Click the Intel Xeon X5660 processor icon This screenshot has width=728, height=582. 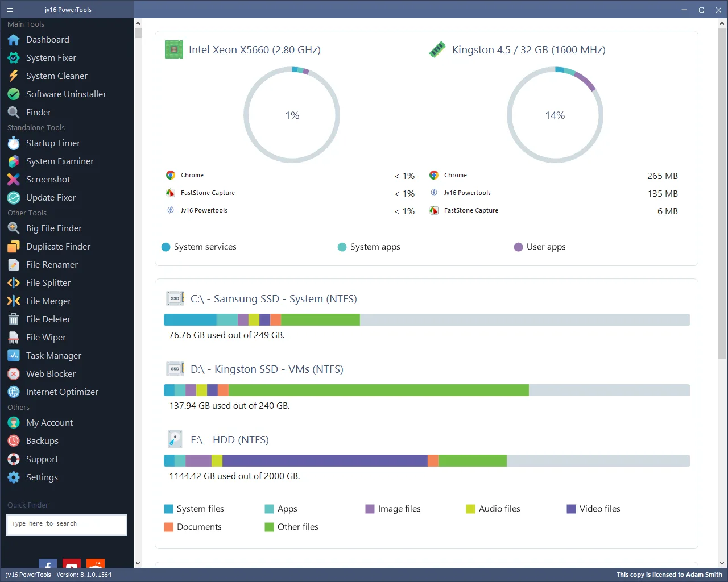coord(173,49)
